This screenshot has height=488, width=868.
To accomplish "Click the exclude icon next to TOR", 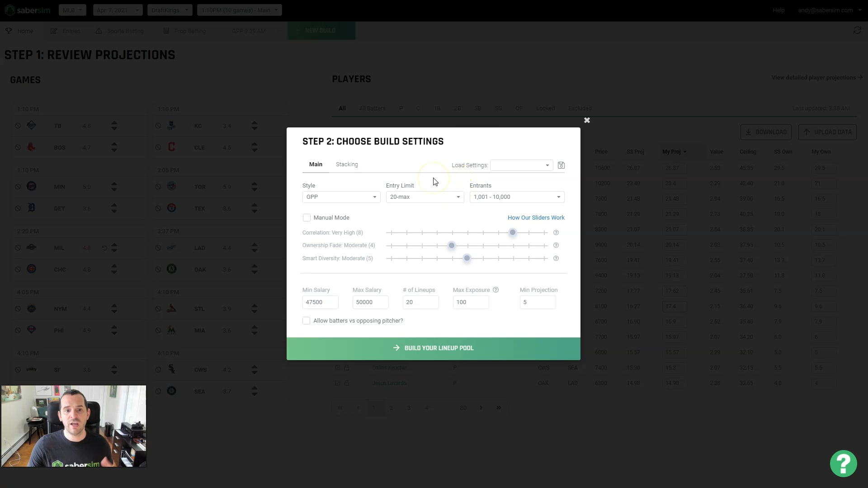I will coord(158,187).
